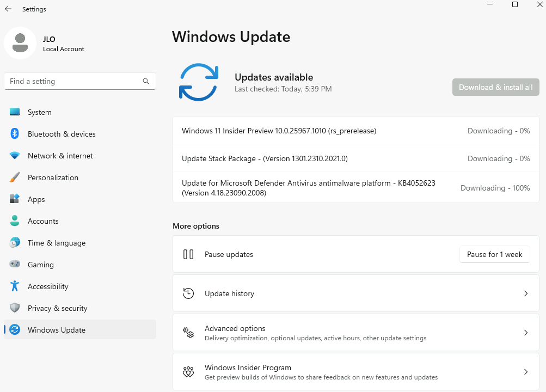The width and height of the screenshot is (546, 392).
Task: Open Bluetooth & devices settings
Action: (x=80, y=134)
